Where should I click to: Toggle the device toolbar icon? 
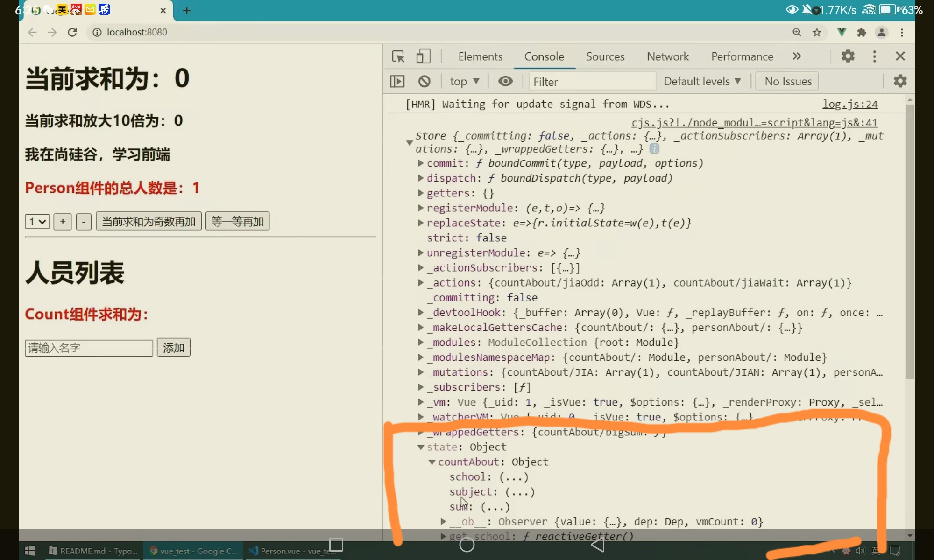423,56
